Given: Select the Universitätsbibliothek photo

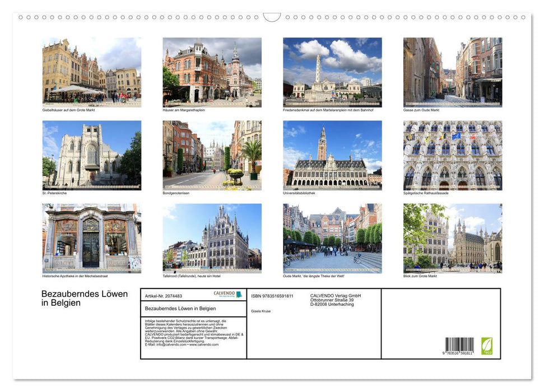Looking at the screenshot, I should 332,155.
